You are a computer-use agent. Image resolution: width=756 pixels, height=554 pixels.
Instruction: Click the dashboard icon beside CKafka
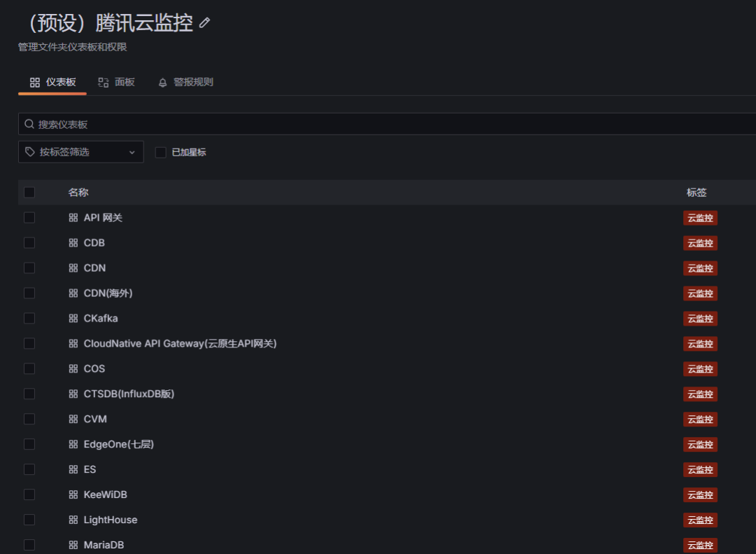point(73,319)
